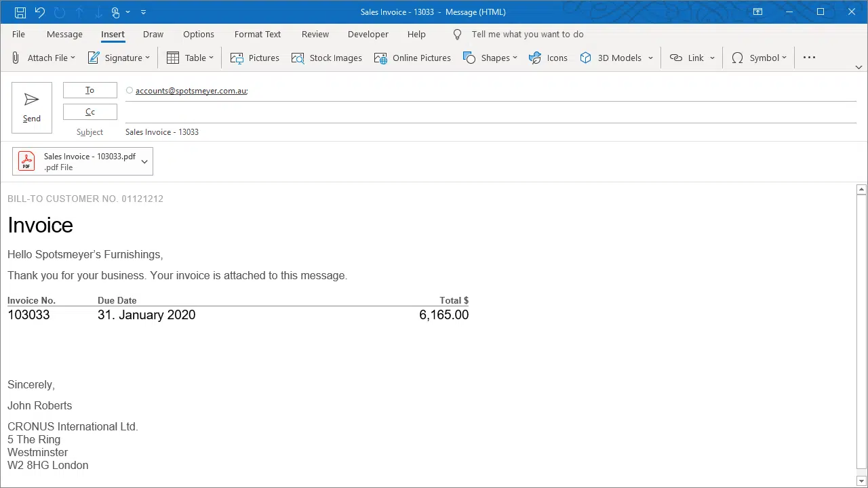The image size is (868, 488).
Task: Select recipient accounts@spotsmeyer.com.au
Action: pyautogui.click(x=191, y=91)
